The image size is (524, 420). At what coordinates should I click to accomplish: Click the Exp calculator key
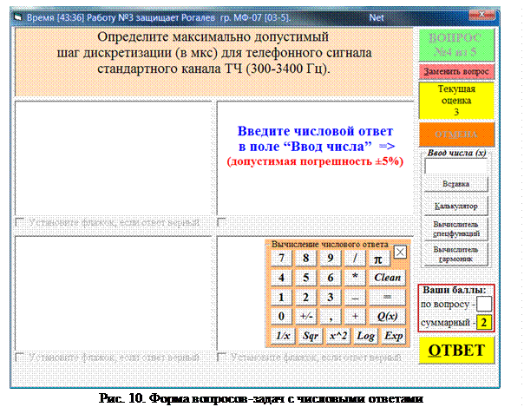point(393,336)
